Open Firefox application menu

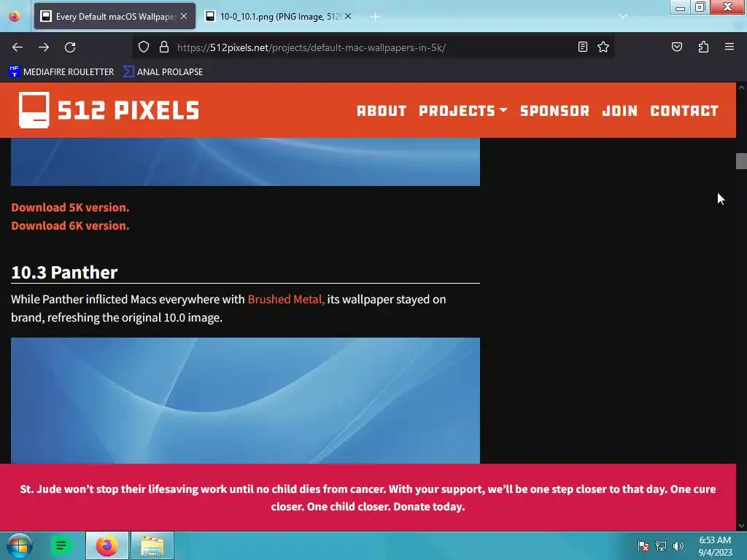pyautogui.click(x=729, y=47)
